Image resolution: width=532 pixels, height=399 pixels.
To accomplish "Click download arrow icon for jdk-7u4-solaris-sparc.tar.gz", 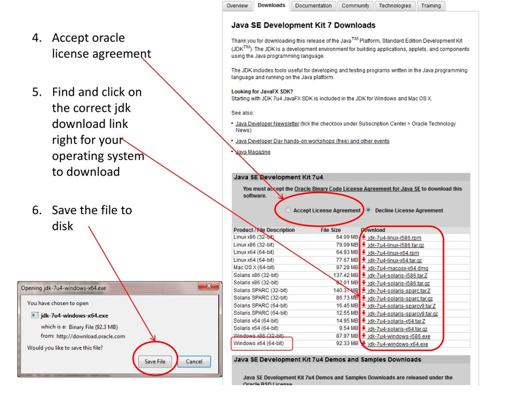I will coord(364,298).
